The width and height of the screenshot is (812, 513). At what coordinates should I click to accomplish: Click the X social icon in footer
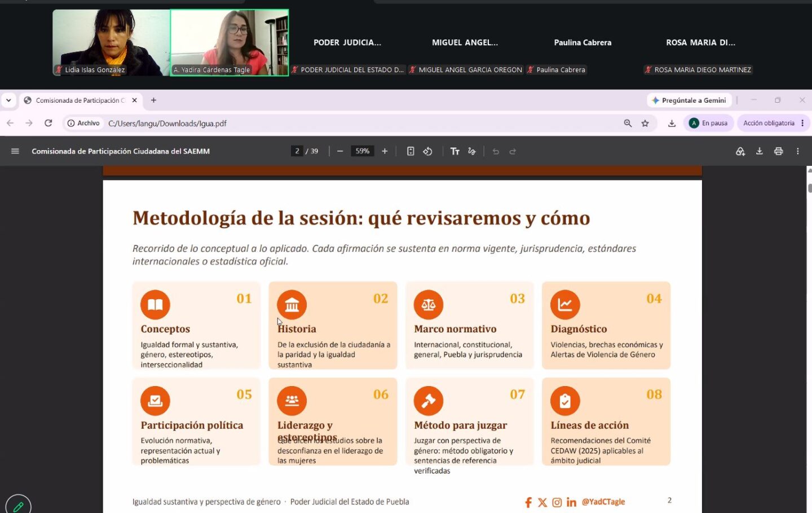pos(542,502)
